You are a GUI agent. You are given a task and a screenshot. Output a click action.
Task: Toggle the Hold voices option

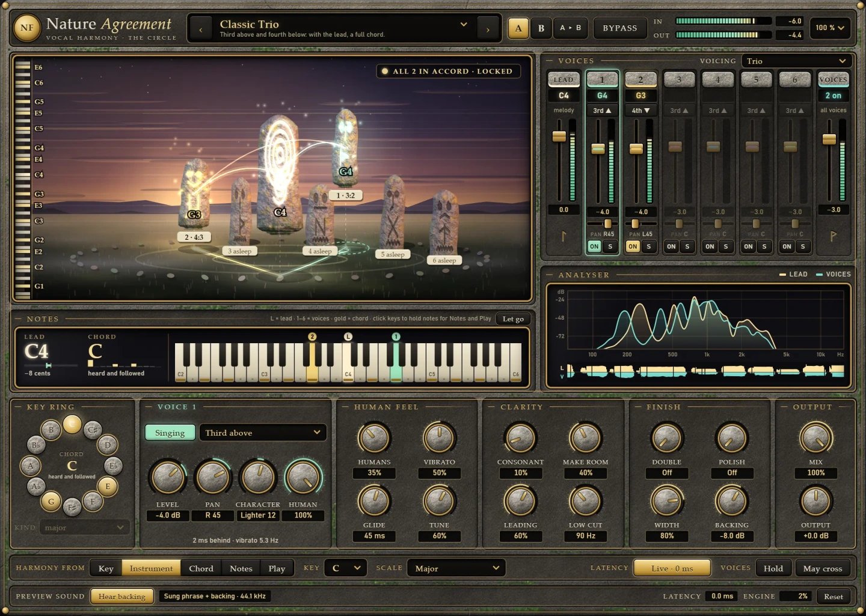773,568
